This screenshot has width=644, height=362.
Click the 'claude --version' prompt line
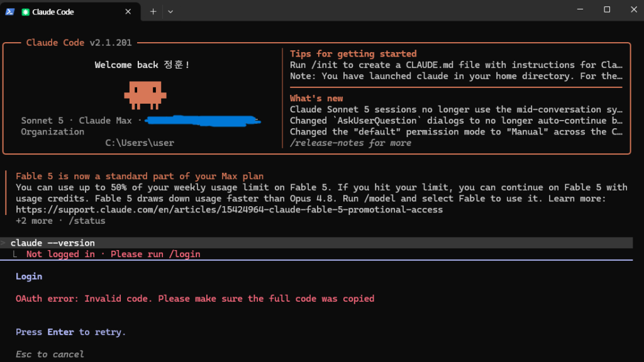316,243
